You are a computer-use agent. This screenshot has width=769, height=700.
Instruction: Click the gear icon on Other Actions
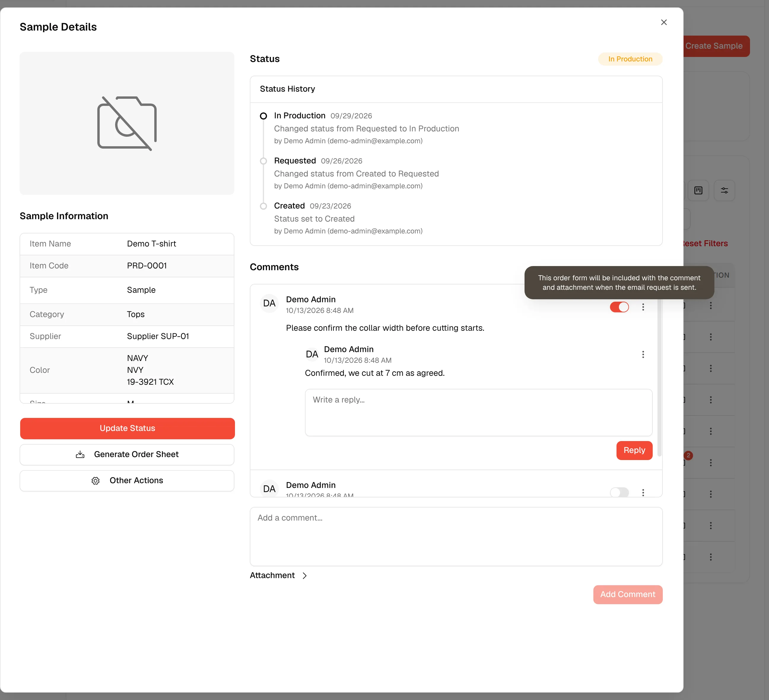point(96,481)
